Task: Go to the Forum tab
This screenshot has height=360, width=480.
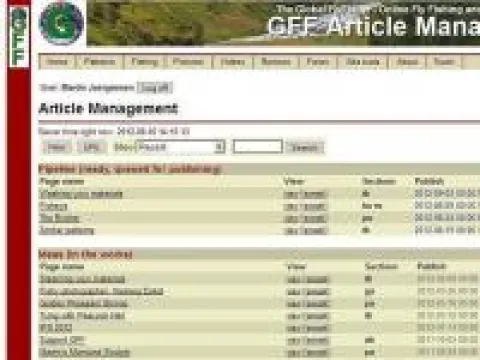Action: pos(318,62)
